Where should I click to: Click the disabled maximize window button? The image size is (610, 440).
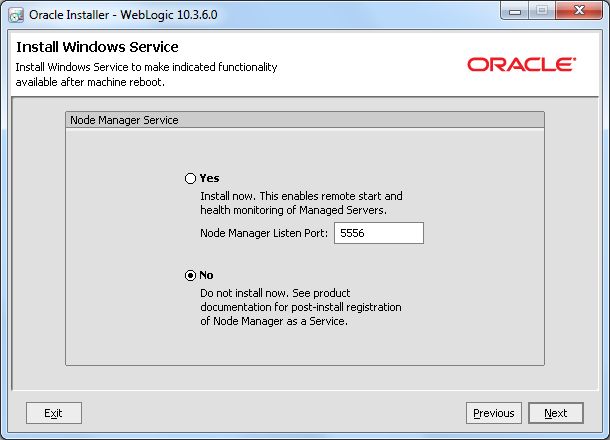pos(542,11)
